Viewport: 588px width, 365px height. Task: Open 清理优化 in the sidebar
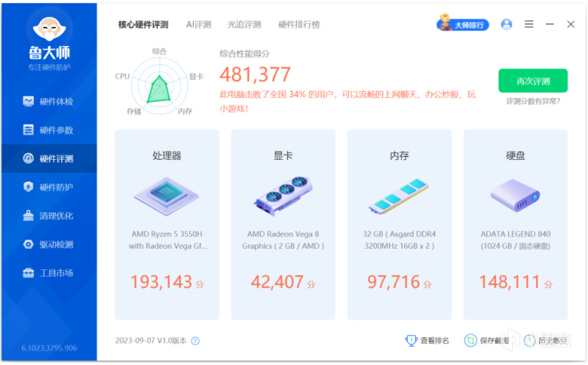(x=49, y=216)
